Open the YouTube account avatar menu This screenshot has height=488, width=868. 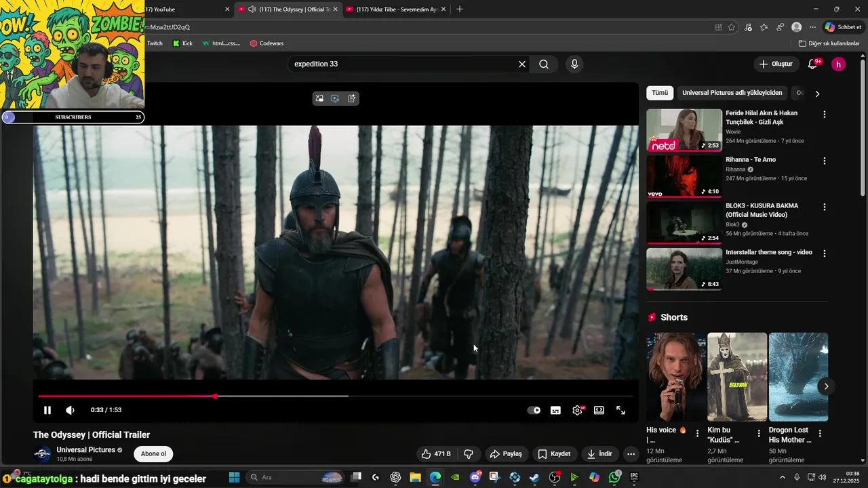click(x=839, y=64)
